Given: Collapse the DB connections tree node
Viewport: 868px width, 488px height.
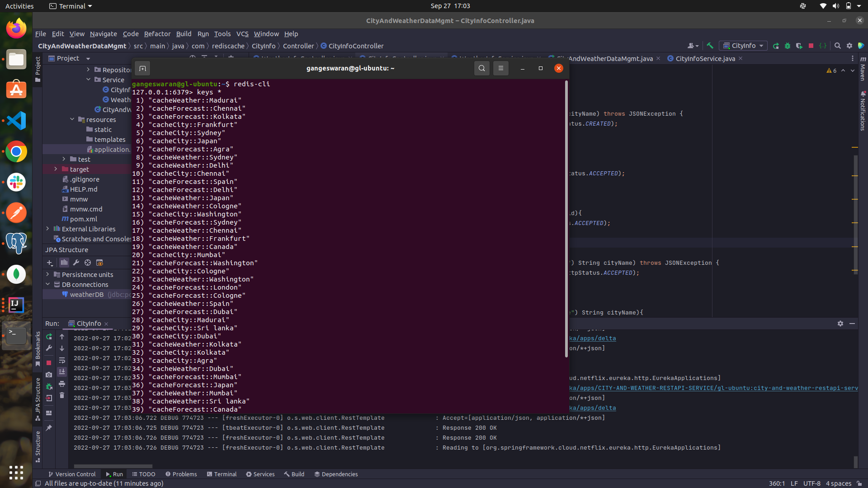Looking at the screenshot, I should point(48,284).
